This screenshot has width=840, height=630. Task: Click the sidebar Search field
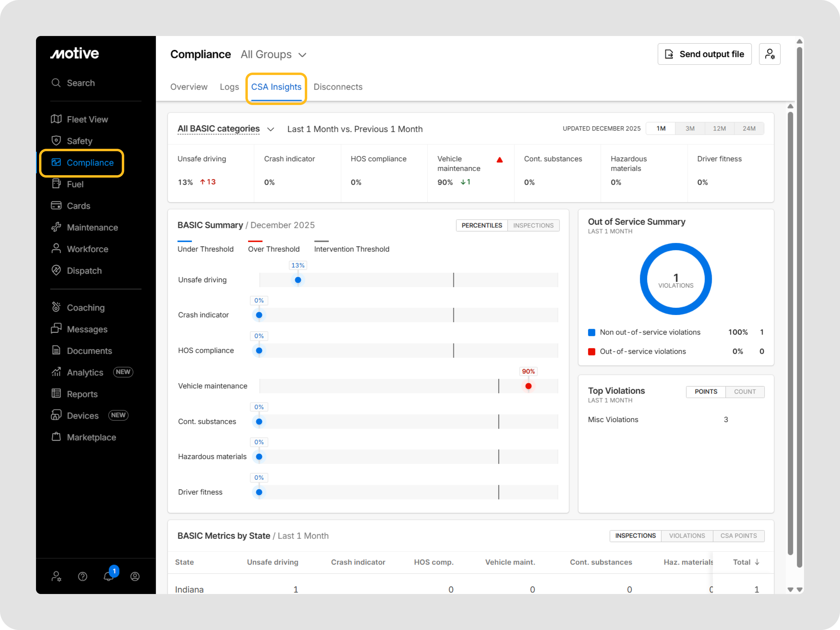coord(81,83)
